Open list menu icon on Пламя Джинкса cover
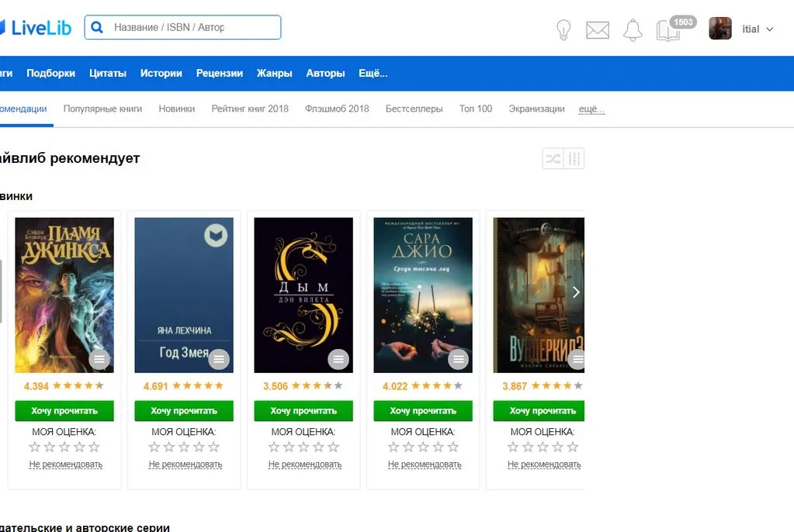The height and width of the screenshot is (532, 794). [99, 359]
